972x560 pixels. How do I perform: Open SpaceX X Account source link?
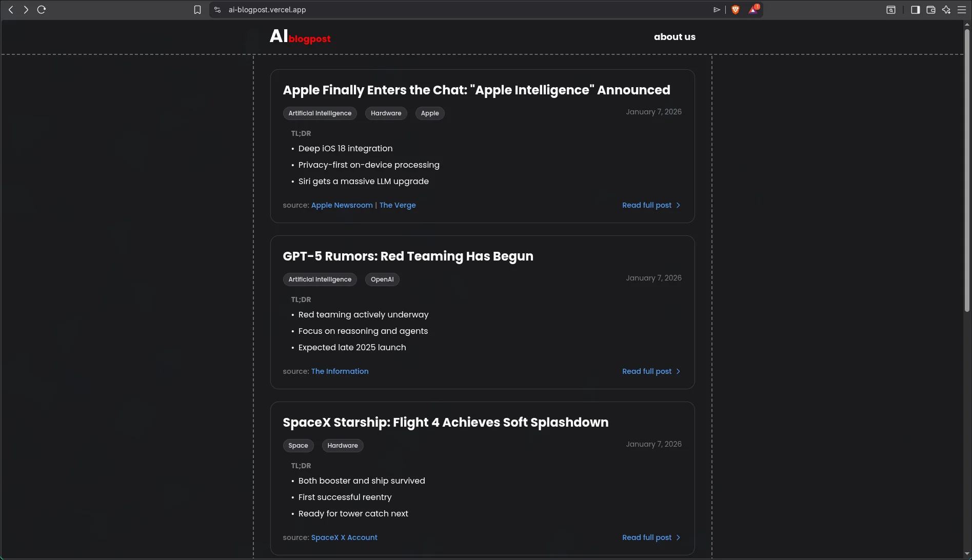344,537
